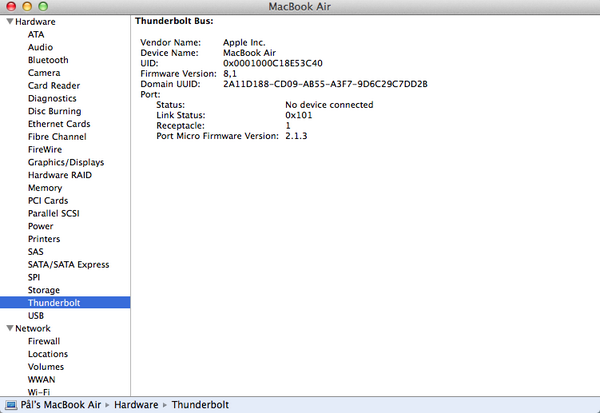Select Audio in the sidebar
Screen dimensions: 600x413
(x=40, y=47)
